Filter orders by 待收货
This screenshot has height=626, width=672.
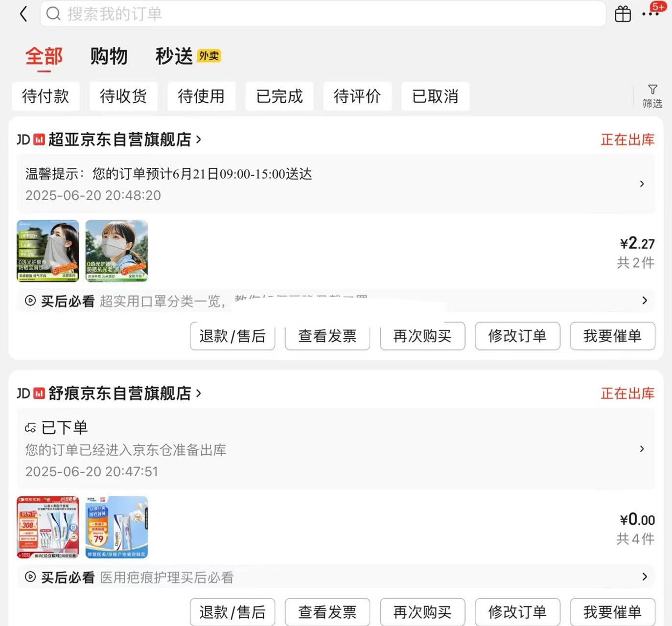[123, 96]
